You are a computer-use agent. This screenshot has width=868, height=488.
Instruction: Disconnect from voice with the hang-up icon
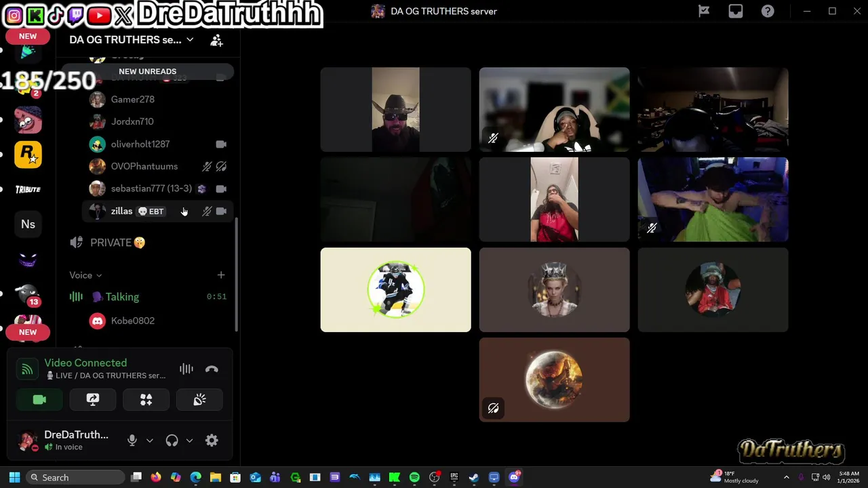pyautogui.click(x=212, y=369)
